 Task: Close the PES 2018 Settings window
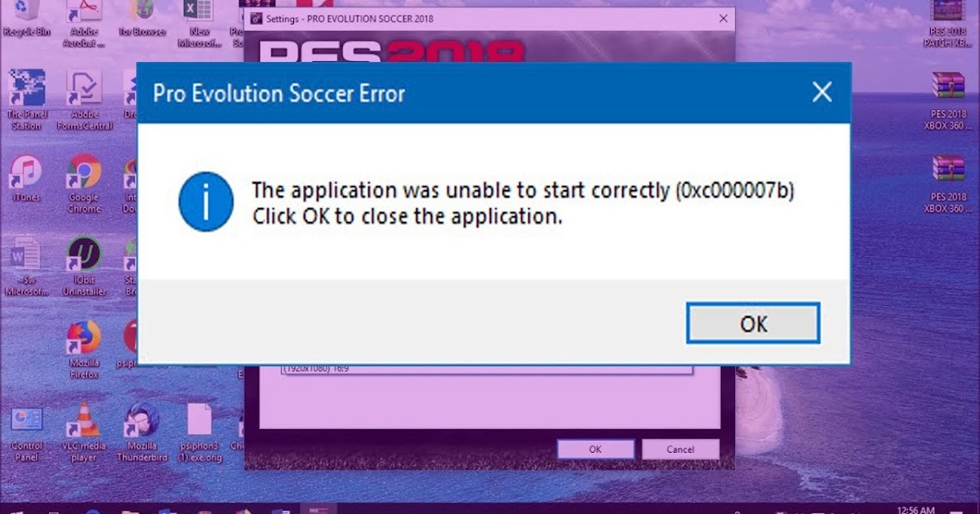click(x=723, y=18)
